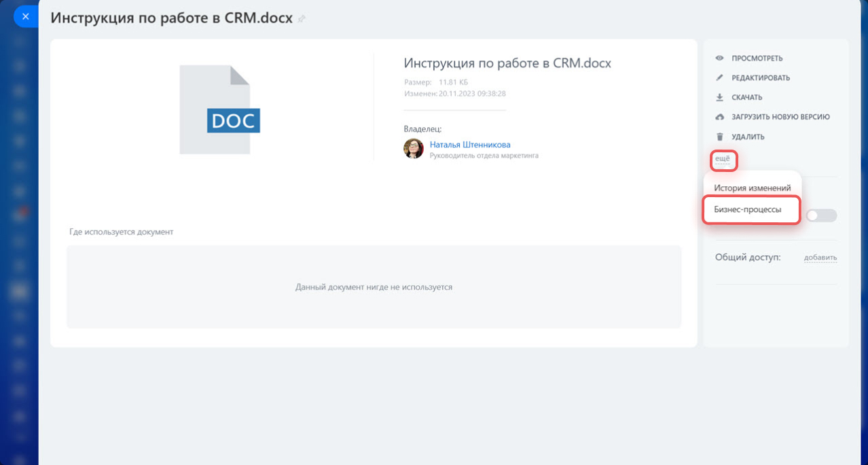
Task: Choose Удалить to delete the document
Action: pos(748,137)
